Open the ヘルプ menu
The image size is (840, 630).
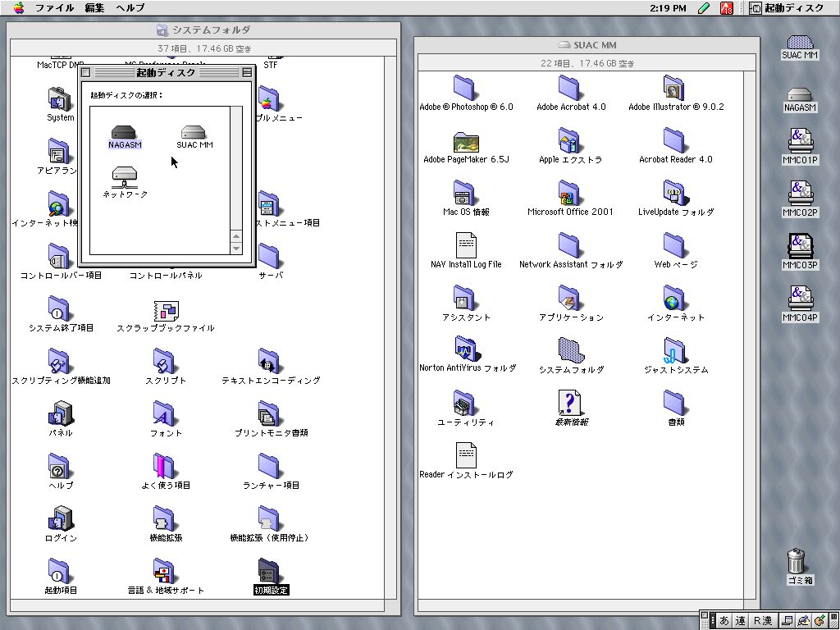[130, 7]
